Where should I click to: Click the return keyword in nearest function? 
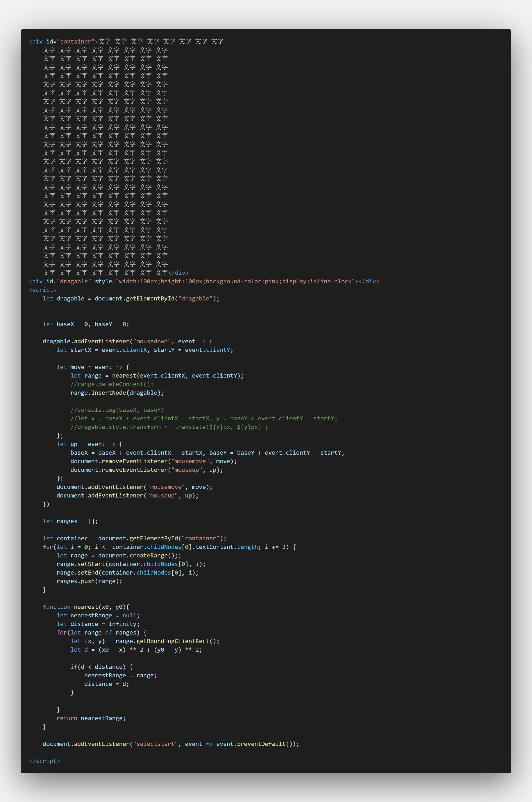(x=66, y=718)
